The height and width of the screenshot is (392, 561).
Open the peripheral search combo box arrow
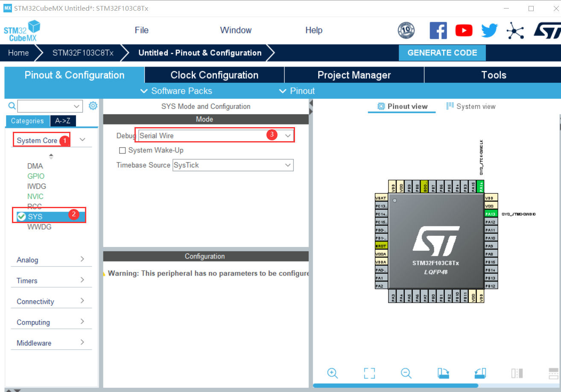(x=77, y=106)
